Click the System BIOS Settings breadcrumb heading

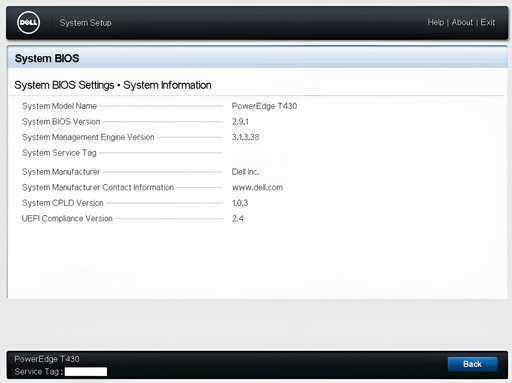pos(64,85)
